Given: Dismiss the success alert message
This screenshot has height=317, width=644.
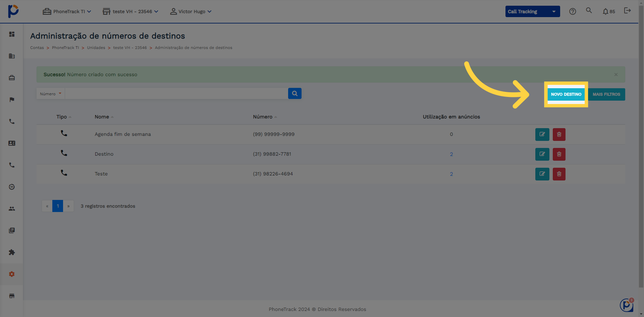Looking at the screenshot, I should [x=616, y=74].
